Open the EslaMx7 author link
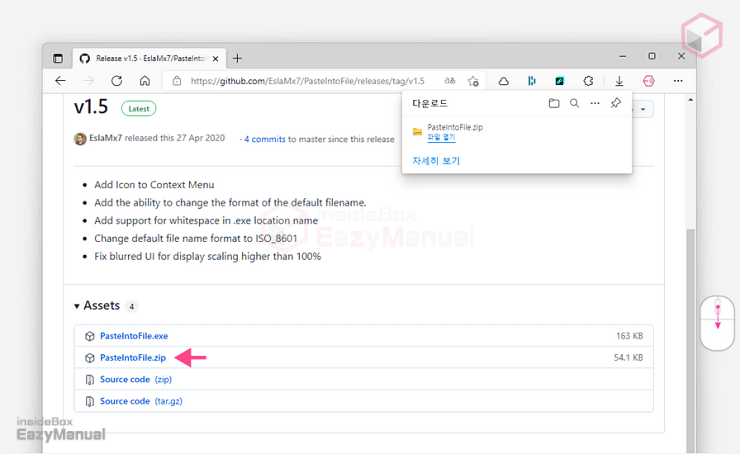Viewport: 740px width, 454px height. (106, 138)
